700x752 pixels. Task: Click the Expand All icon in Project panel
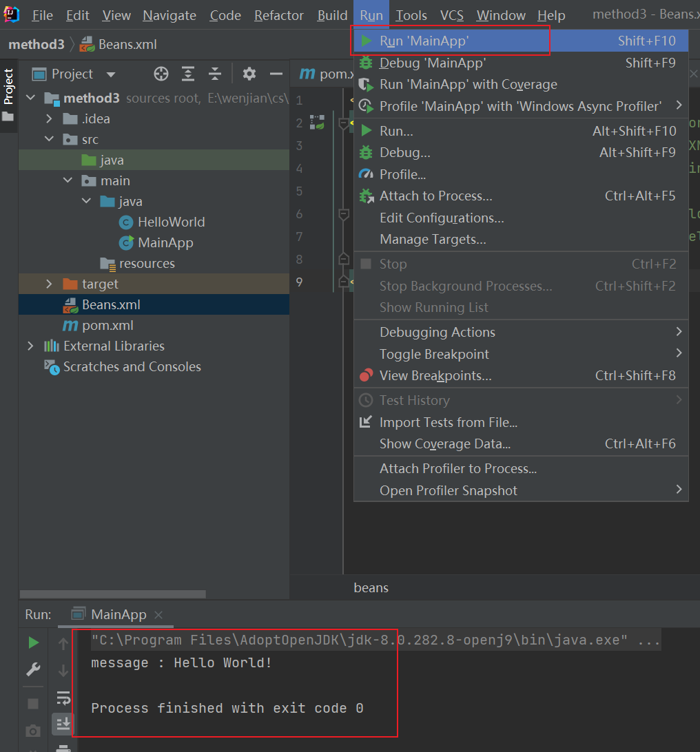(x=188, y=74)
